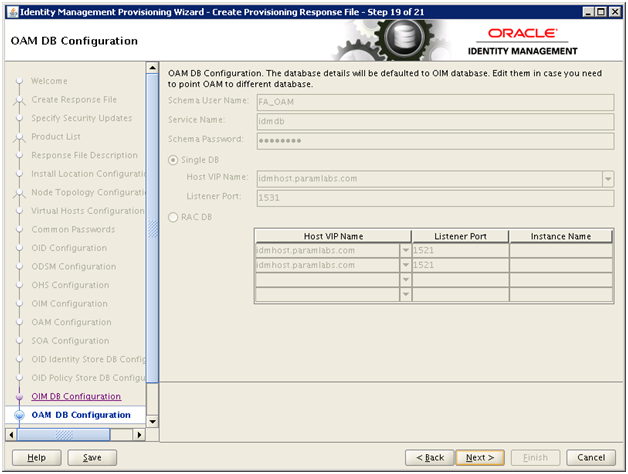Minimize the wizard window
Viewport: 628px width, 474px height.
[588, 12]
